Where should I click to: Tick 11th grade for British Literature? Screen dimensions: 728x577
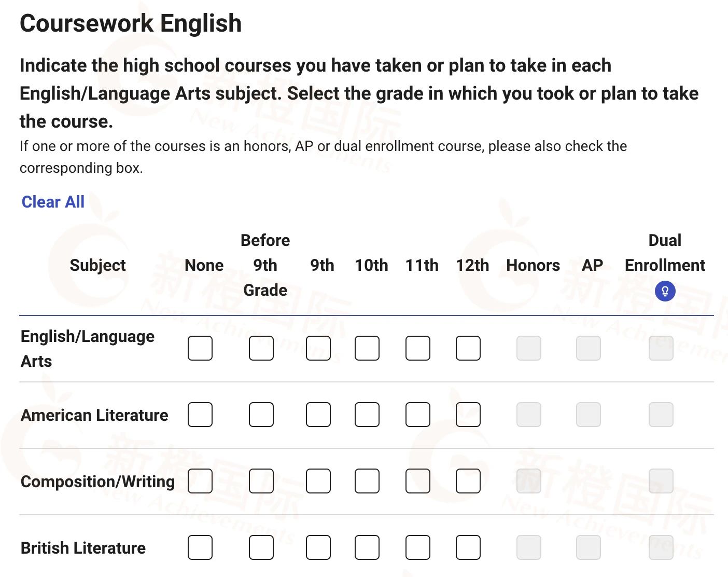pyautogui.click(x=418, y=547)
